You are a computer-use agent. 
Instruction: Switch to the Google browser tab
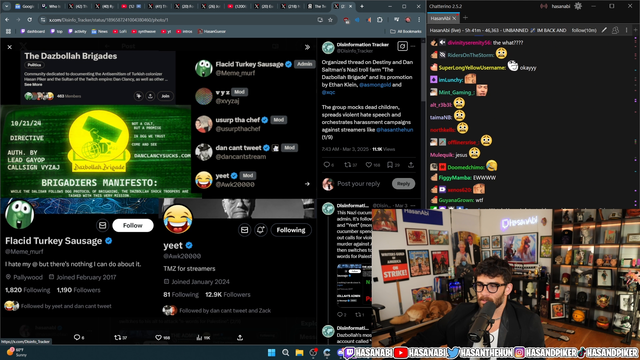tap(25, 6)
